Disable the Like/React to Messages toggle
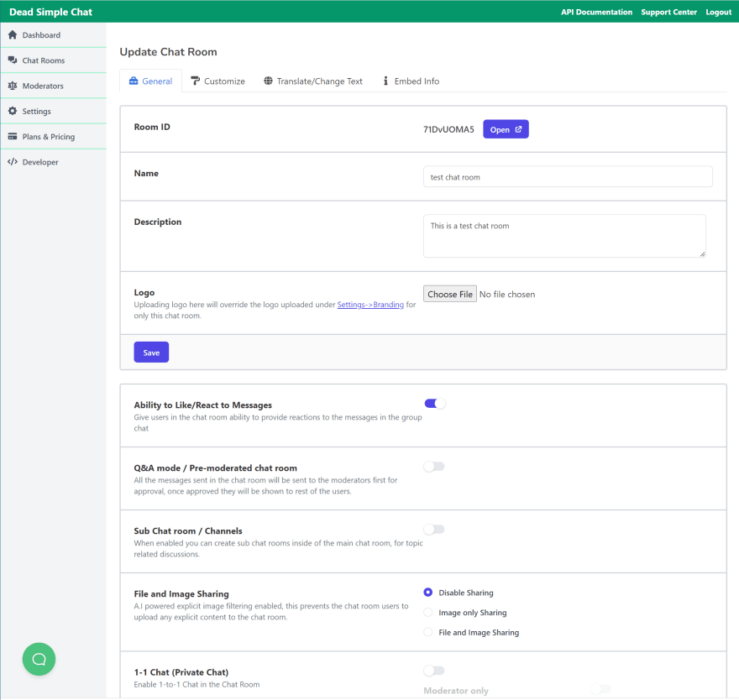This screenshot has height=700, width=739. [x=434, y=404]
